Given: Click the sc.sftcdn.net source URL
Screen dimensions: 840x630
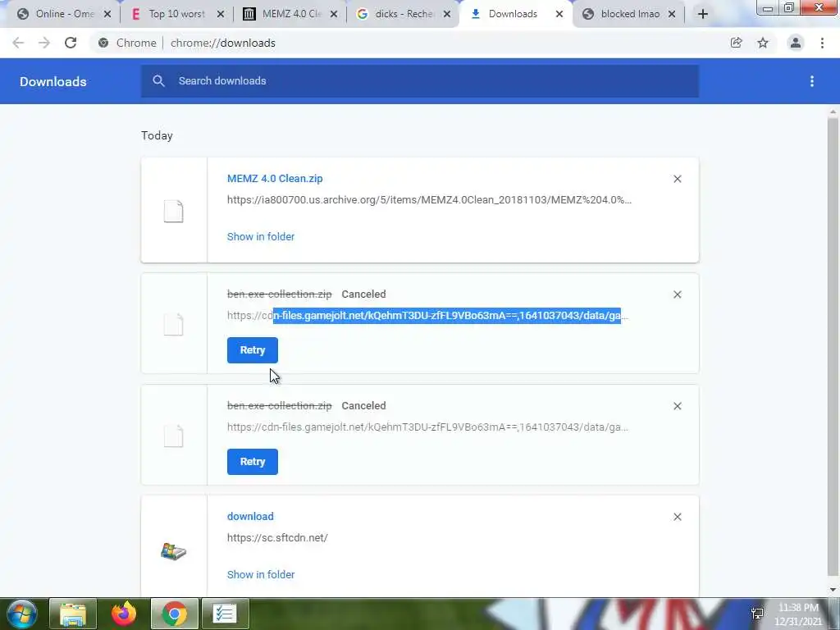Looking at the screenshot, I should [x=277, y=538].
